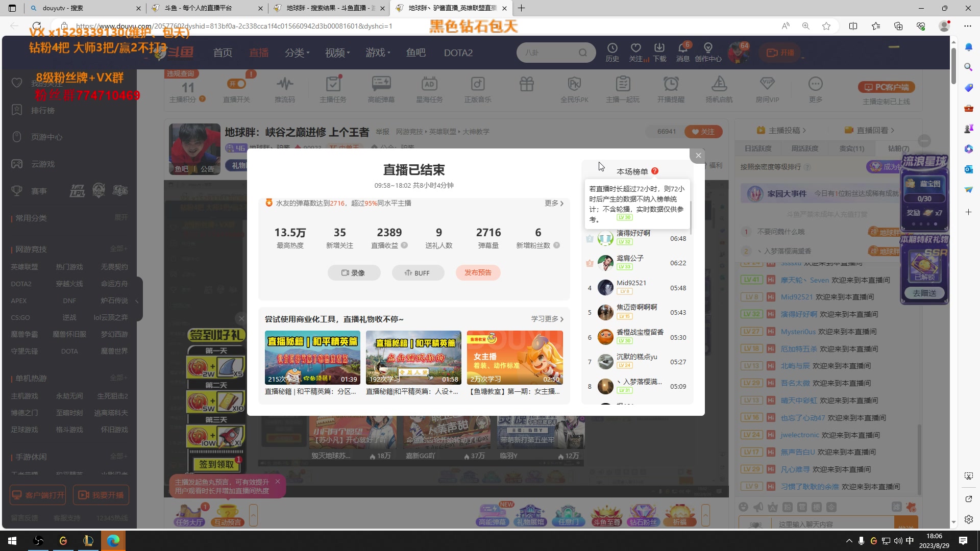Open the 下载 download icon

(659, 52)
